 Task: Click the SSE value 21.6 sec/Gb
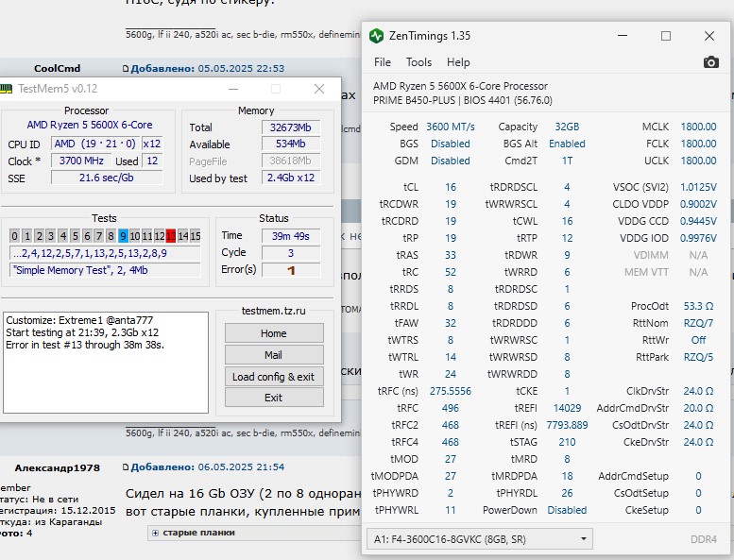click(107, 178)
